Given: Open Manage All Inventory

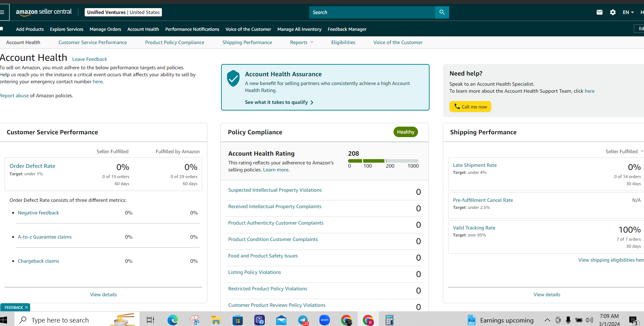Looking at the screenshot, I should point(299,29).
